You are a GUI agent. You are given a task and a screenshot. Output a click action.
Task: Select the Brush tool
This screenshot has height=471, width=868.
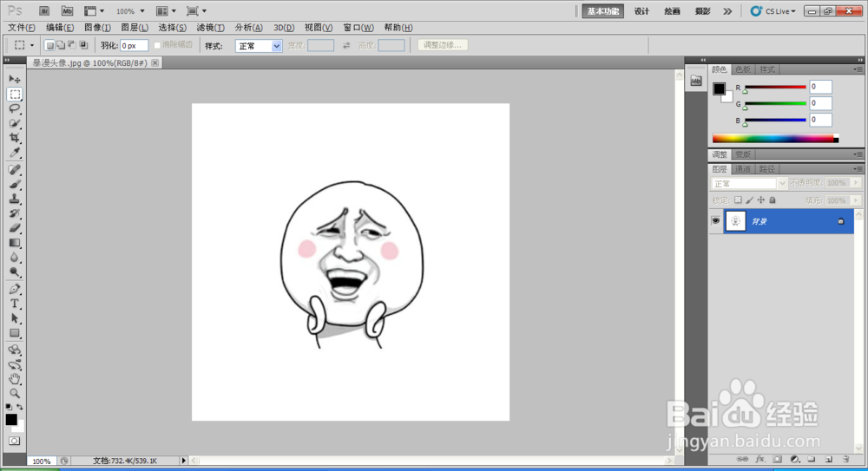tap(15, 184)
